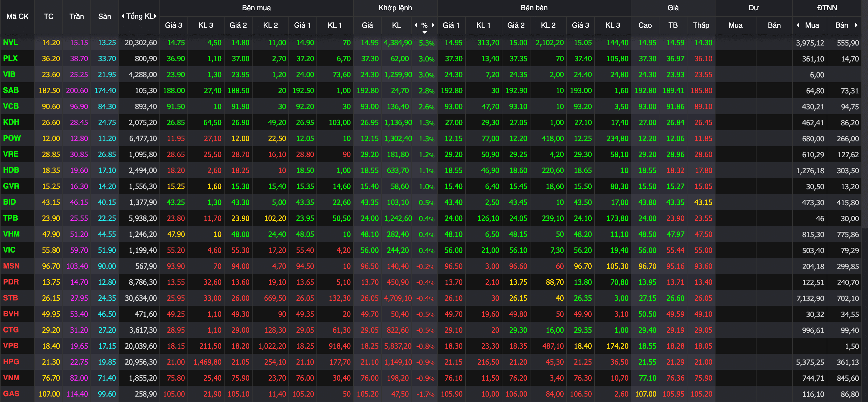
Task: Open VNM stock symbol
Action: (x=11, y=377)
